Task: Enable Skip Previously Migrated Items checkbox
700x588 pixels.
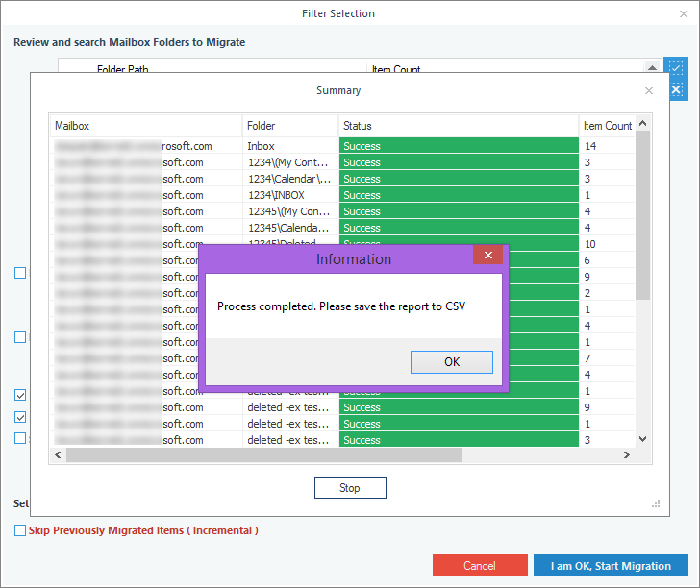Action: coord(20,530)
